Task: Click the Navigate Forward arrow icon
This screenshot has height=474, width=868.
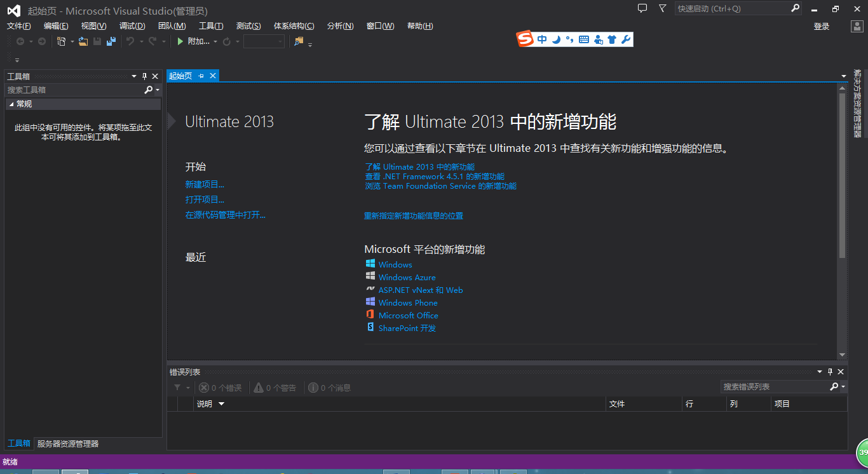Action: pos(42,41)
